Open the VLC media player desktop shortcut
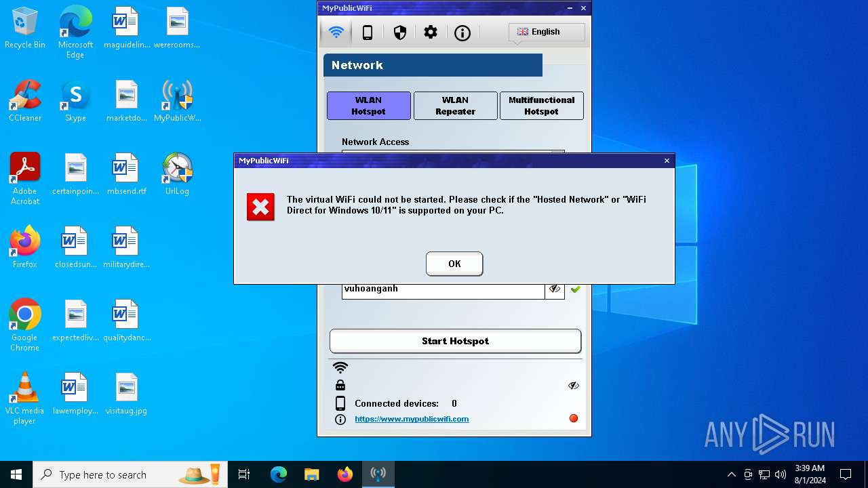This screenshot has height=488, width=868. coord(25,398)
